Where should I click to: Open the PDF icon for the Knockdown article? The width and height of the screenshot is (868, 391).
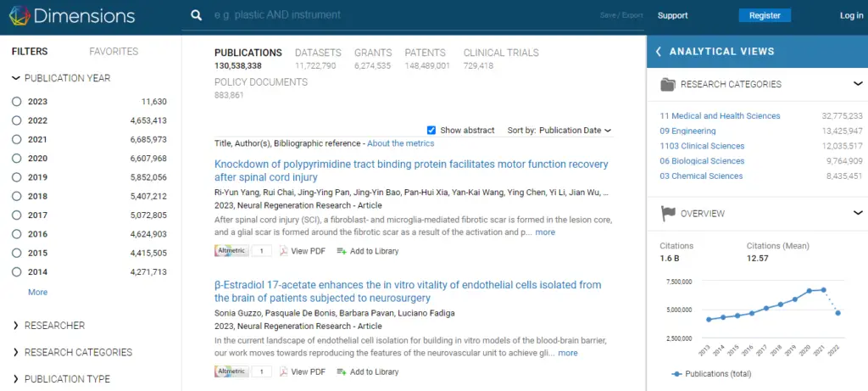[283, 251]
